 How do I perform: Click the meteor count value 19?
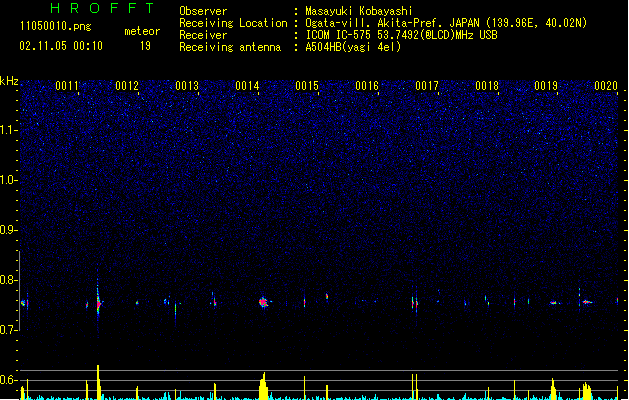pyautogui.click(x=145, y=46)
